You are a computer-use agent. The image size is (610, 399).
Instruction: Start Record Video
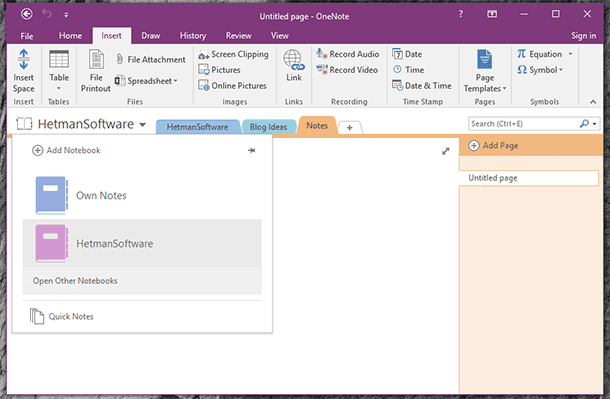click(347, 70)
